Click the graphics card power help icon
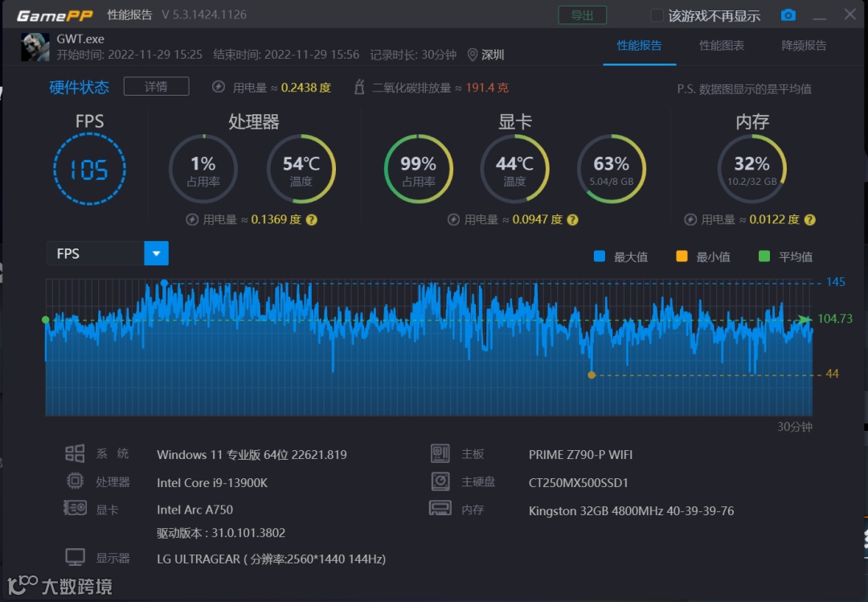The width and height of the screenshot is (868, 602). pyautogui.click(x=573, y=220)
